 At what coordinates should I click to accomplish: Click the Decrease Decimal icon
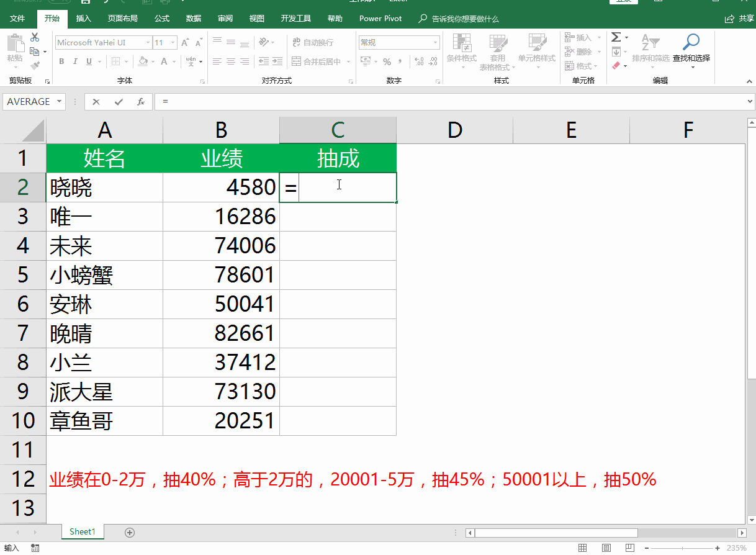pos(434,61)
